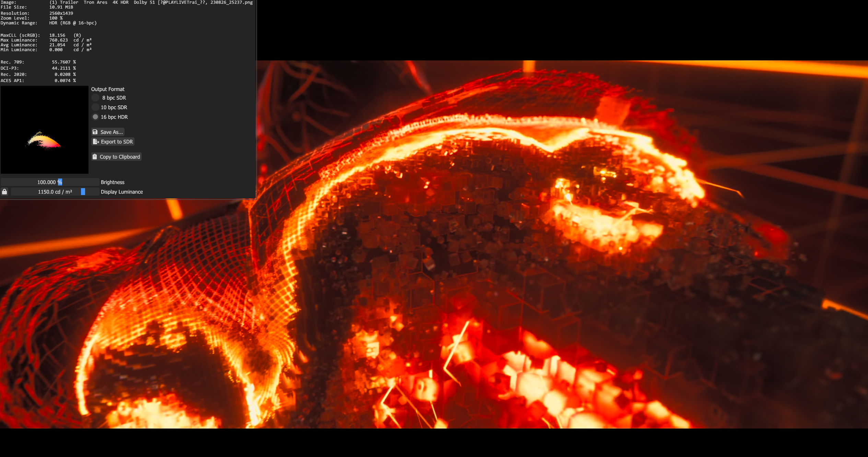Viewport: 868px width, 457px height.
Task: Click the Max Luminance value 760.623
Action: pos(59,40)
